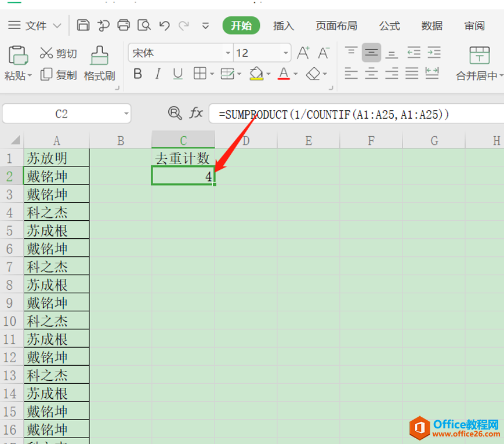Open the 公式 tab

pos(389,26)
